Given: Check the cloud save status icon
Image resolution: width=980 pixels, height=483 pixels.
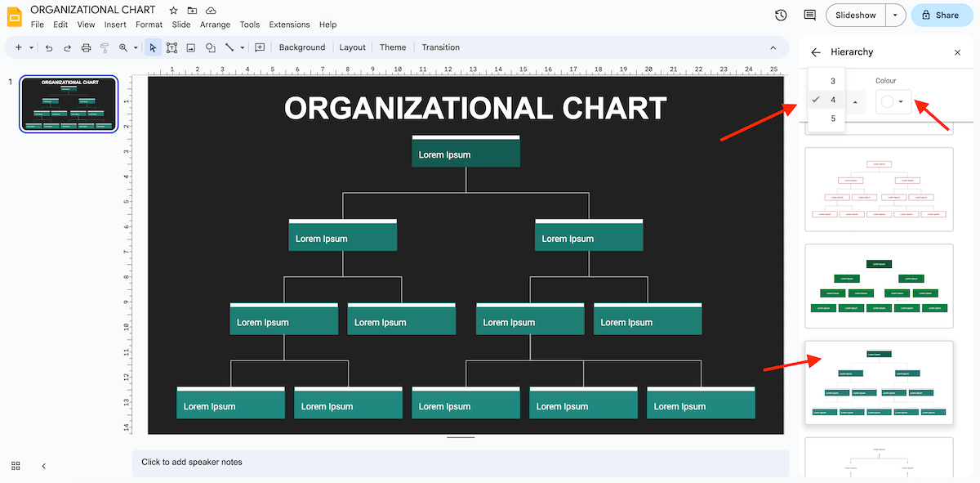Looking at the screenshot, I should [211, 11].
